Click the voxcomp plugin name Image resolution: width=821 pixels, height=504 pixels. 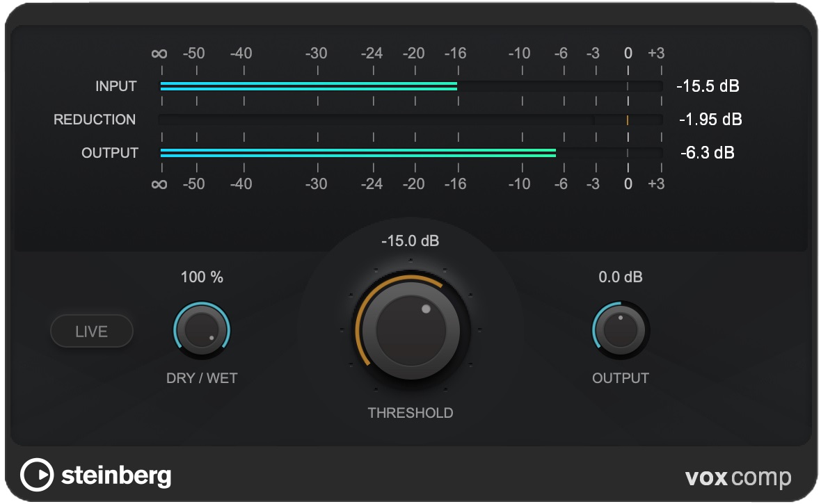tap(738, 478)
